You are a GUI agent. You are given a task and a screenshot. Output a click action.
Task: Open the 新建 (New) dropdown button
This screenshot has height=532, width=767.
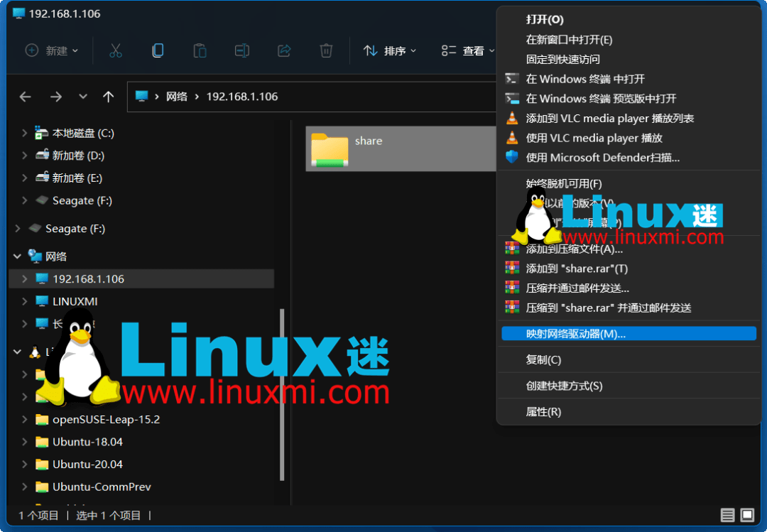51,50
